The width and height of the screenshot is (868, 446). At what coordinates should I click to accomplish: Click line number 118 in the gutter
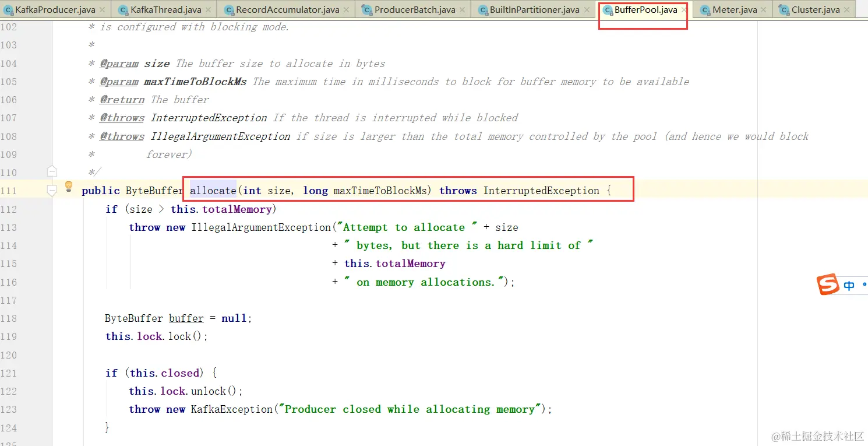click(9, 318)
